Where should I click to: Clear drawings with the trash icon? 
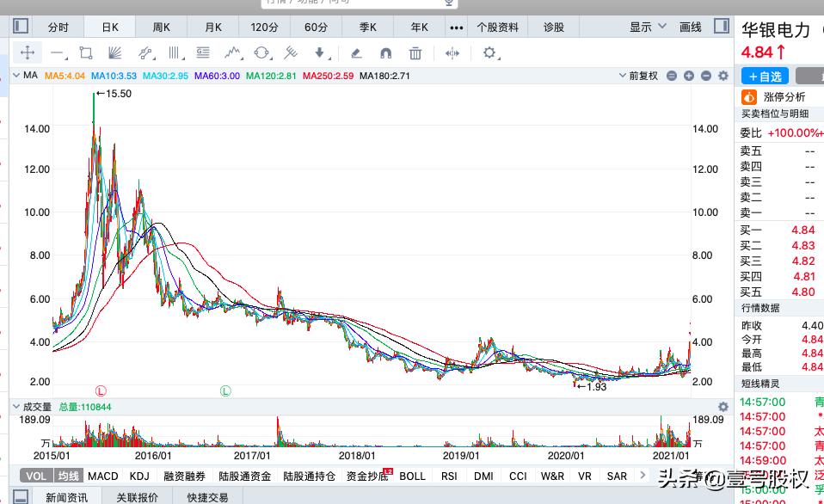pos(415,53)
